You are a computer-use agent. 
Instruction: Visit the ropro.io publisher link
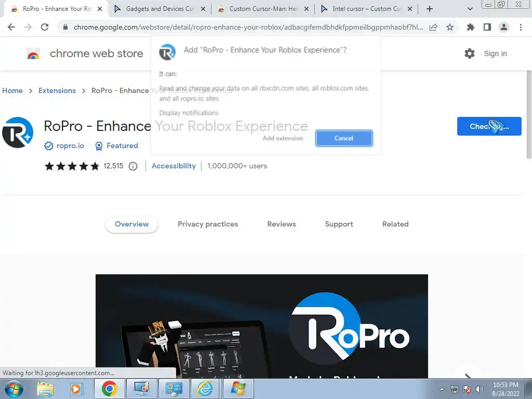point(70,145)
